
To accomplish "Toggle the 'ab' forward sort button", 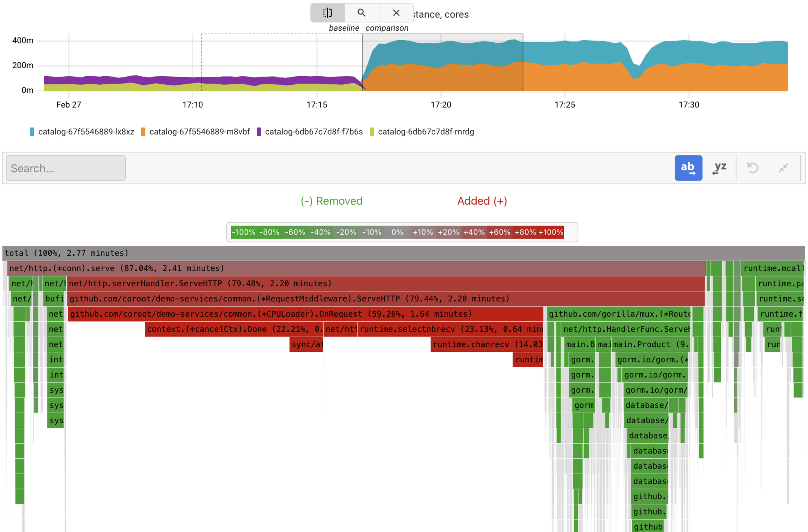I will coord(688,168).
